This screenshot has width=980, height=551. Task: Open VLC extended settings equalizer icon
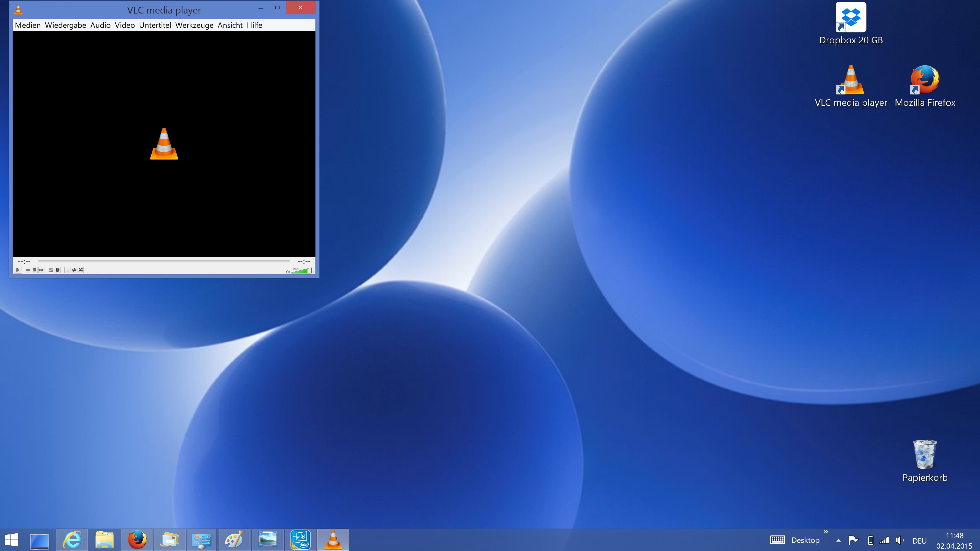coord(58,270)
